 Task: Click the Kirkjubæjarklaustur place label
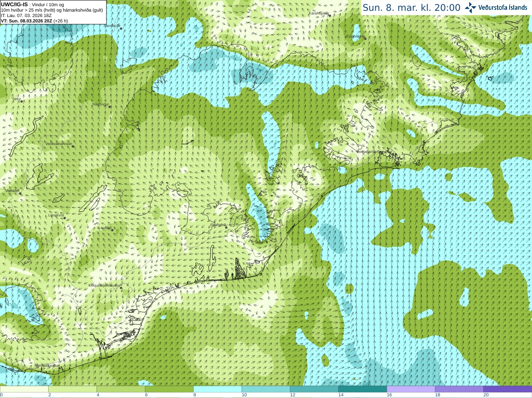tap(104, 285)
